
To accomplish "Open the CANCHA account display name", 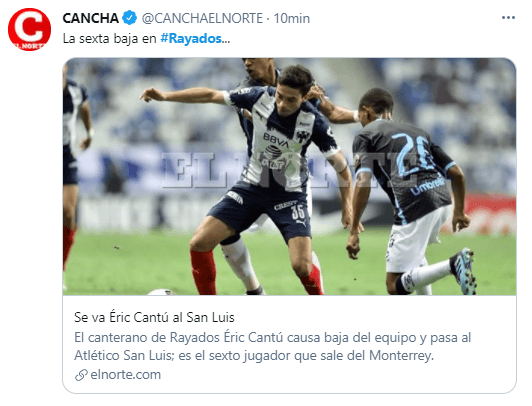I will click(x=91, y=18).
